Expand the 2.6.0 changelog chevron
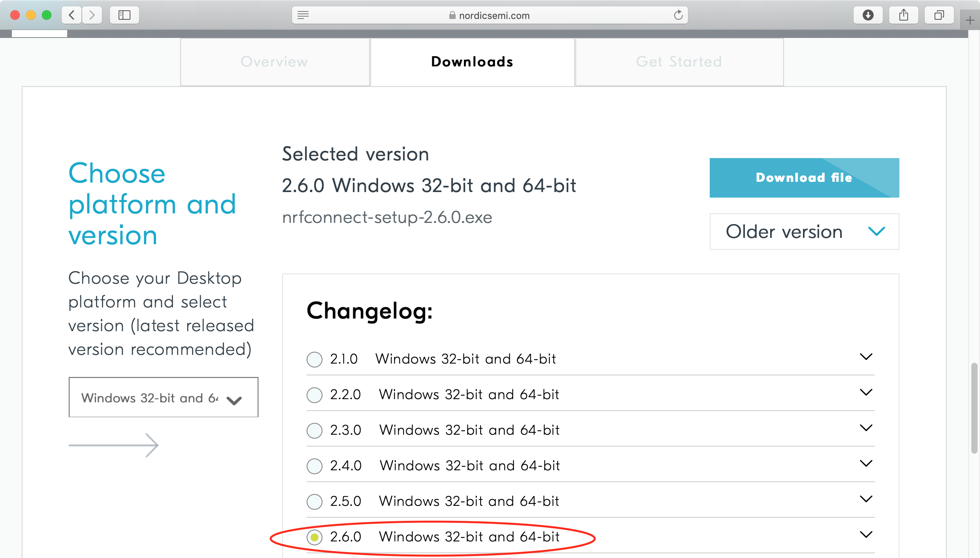980x558 pixels. [866, 535]
